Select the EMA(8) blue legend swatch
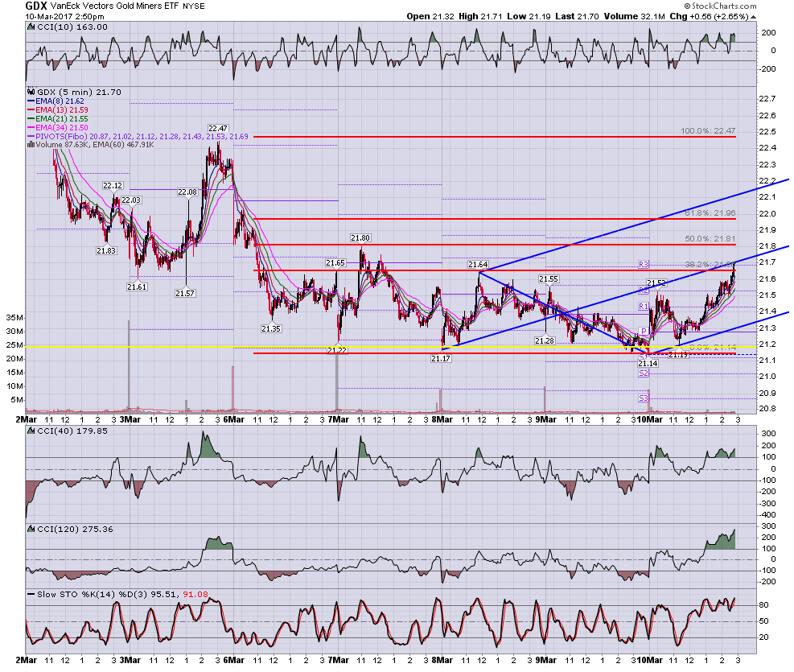 (31, 101)
